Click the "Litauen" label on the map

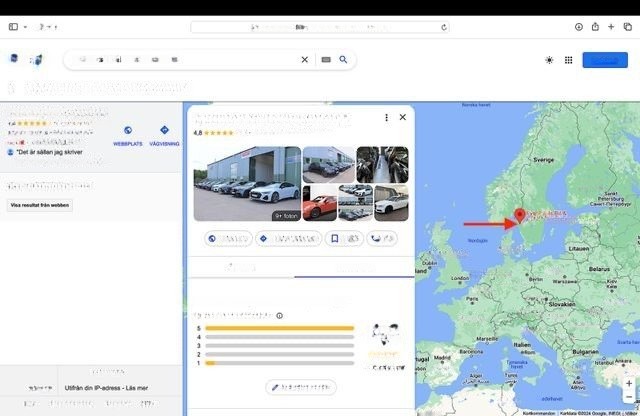[x=579, y=249]
